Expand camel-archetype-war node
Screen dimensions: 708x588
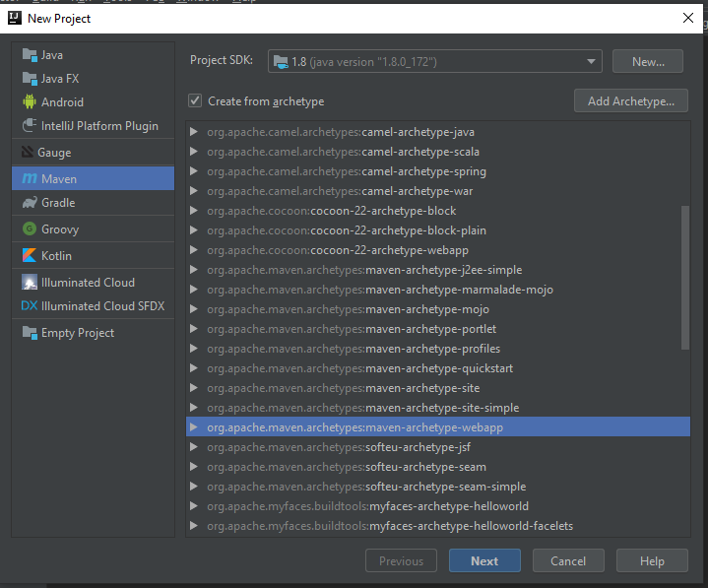pos(194,191)
